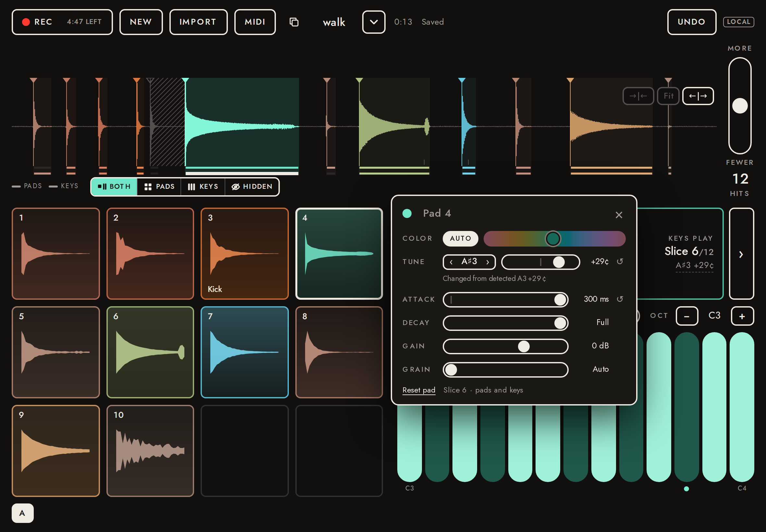Raise tune note with right chevron

(x=488, y=262)
